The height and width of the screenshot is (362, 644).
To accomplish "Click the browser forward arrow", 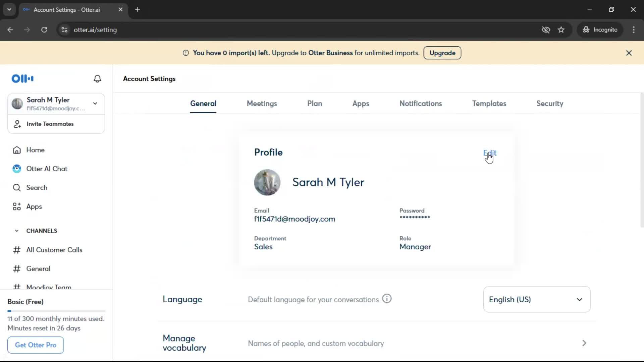I will tap(27, 30).
